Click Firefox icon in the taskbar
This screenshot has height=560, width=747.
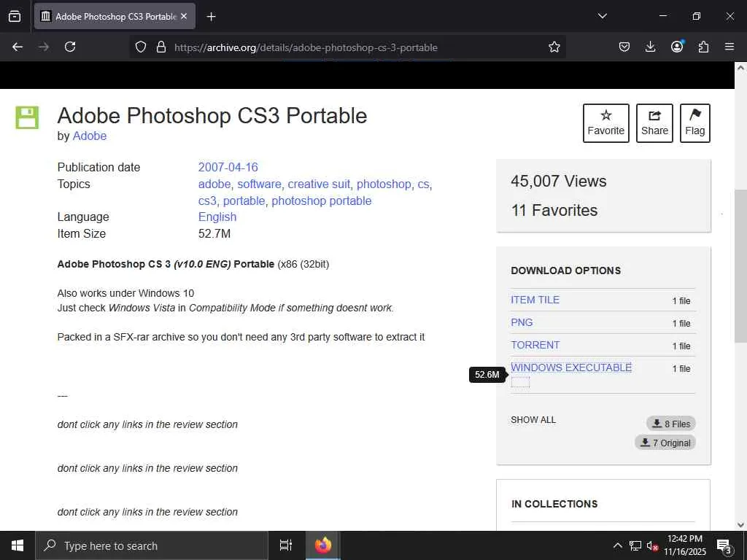(x=323, y=545)
